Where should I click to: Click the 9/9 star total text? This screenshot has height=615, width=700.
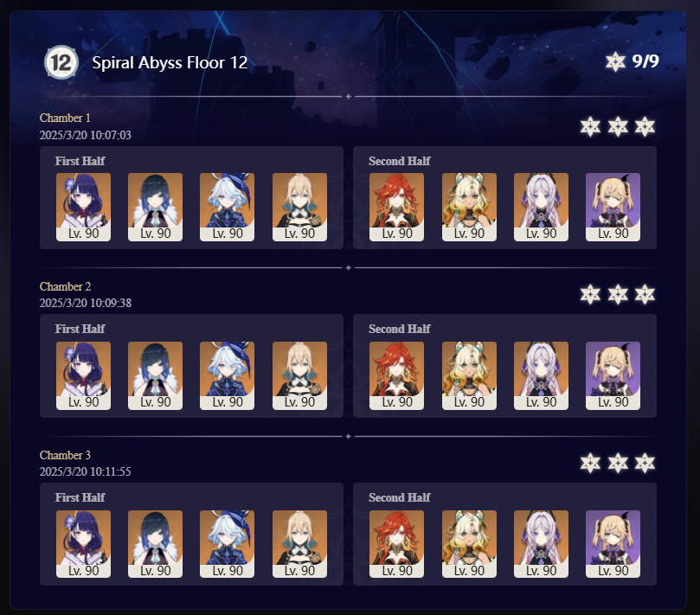645,61
